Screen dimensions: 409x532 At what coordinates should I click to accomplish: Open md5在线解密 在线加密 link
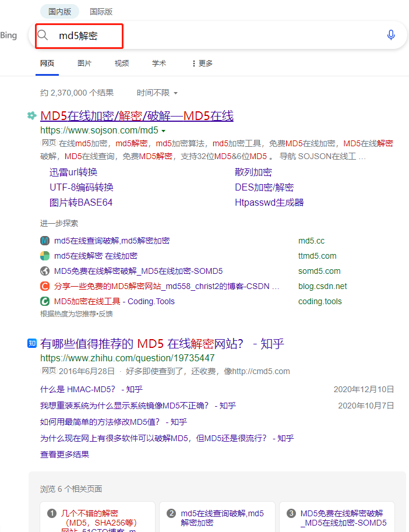[96, 256]
